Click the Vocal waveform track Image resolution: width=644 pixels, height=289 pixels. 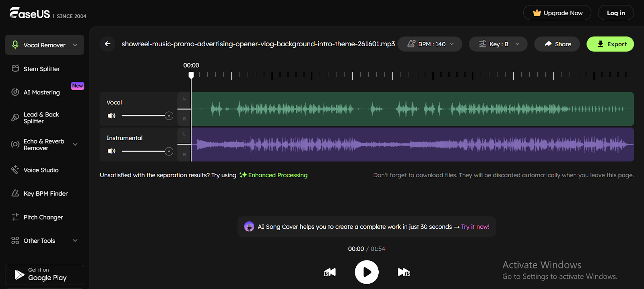(x=412, y=109)
